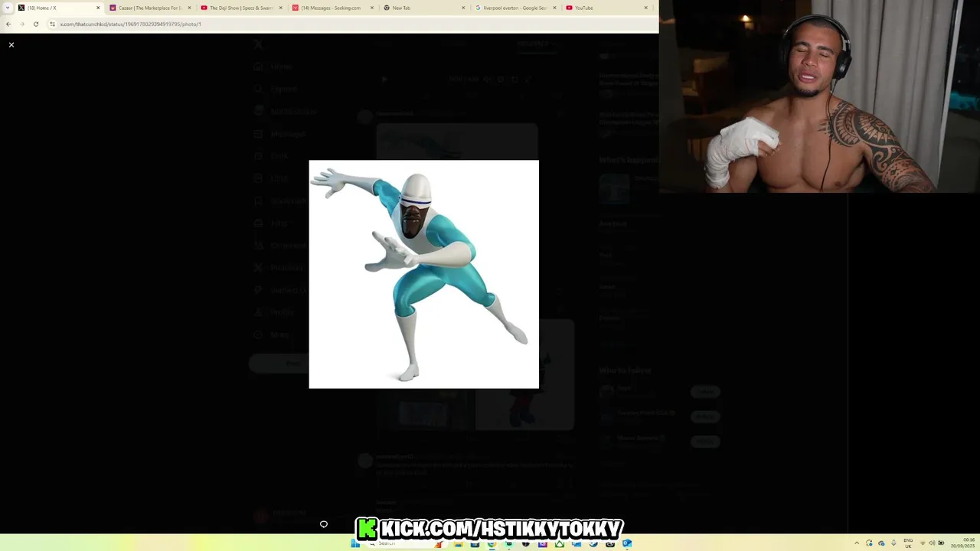Image resolution: width=980 pixels, height=551 pixels.
Task: Close the enlarged photo viewer with X
Action: 11,45
